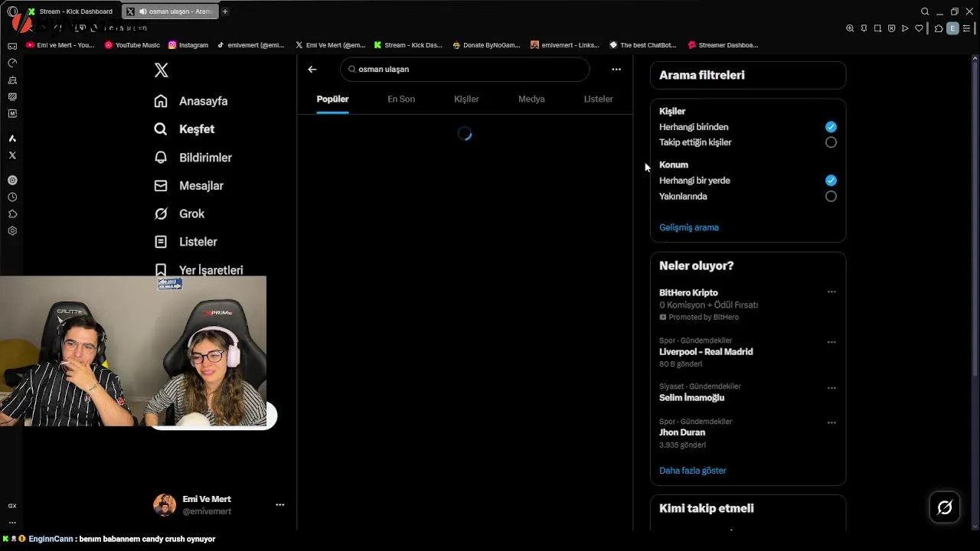Open Streamer Dashboard bookmark

pyautogui.click(x=724, y=45)
